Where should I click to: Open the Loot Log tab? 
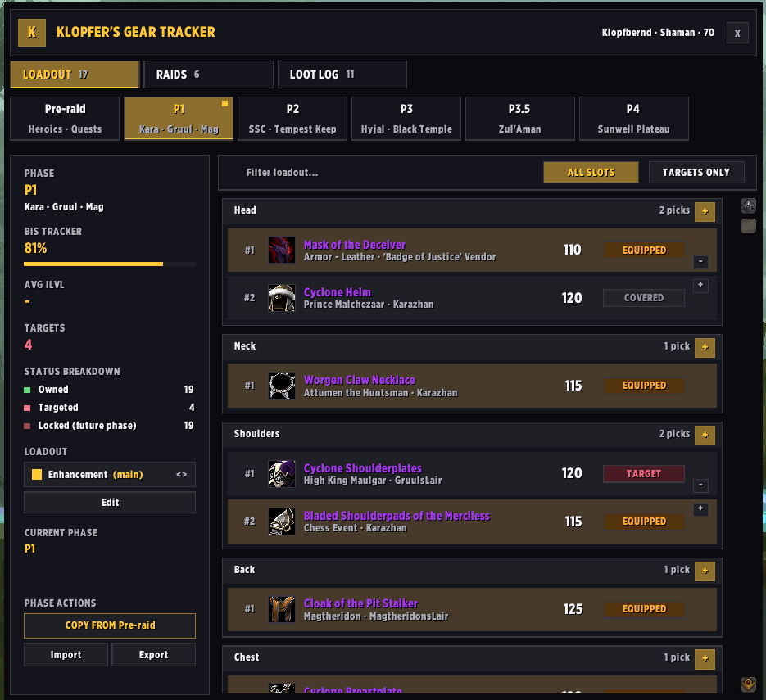(x=342, y=75)
